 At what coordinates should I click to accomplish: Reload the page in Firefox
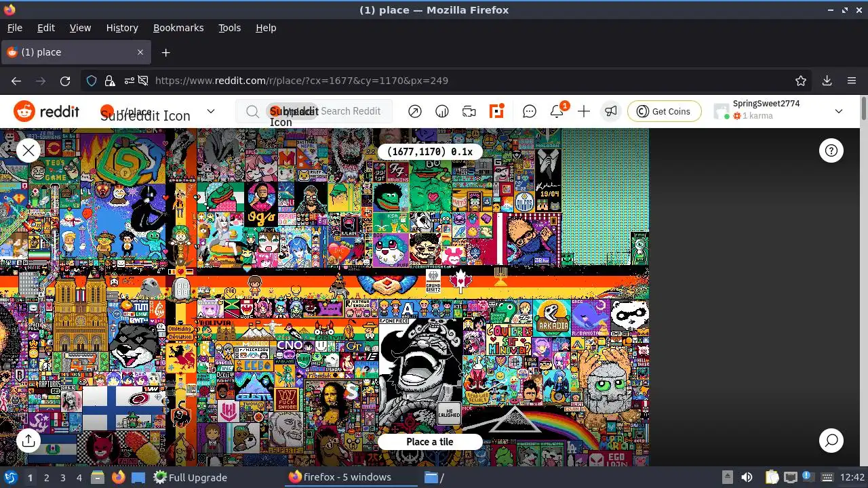click(65, 81)
